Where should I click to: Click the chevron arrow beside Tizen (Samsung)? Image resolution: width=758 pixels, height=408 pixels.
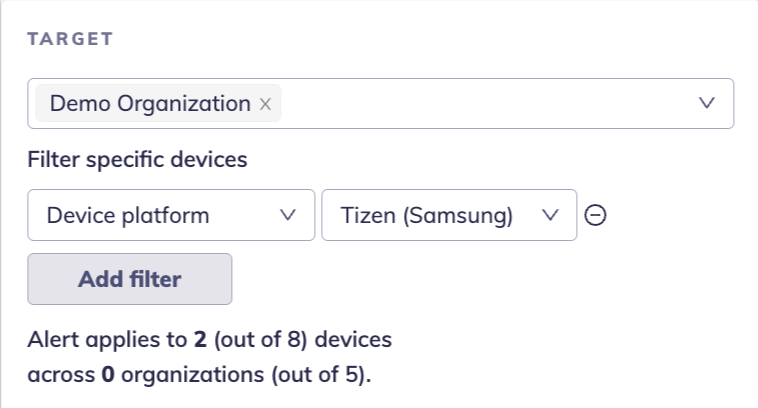pyautogui.click(x=550, y=215)
